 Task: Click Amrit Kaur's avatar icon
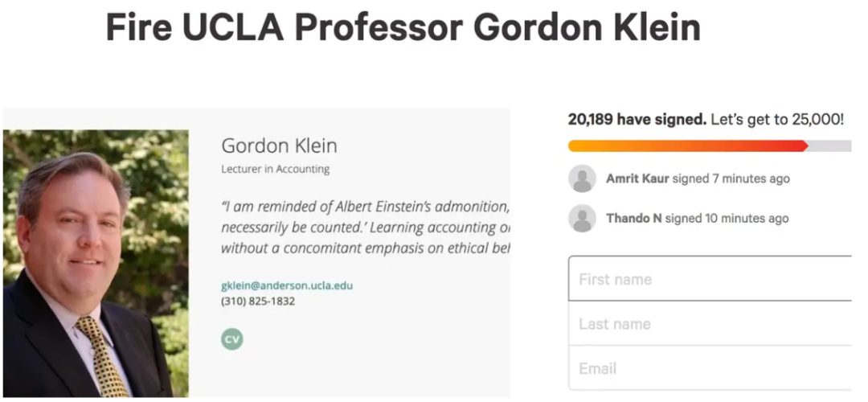coord(582,178)
